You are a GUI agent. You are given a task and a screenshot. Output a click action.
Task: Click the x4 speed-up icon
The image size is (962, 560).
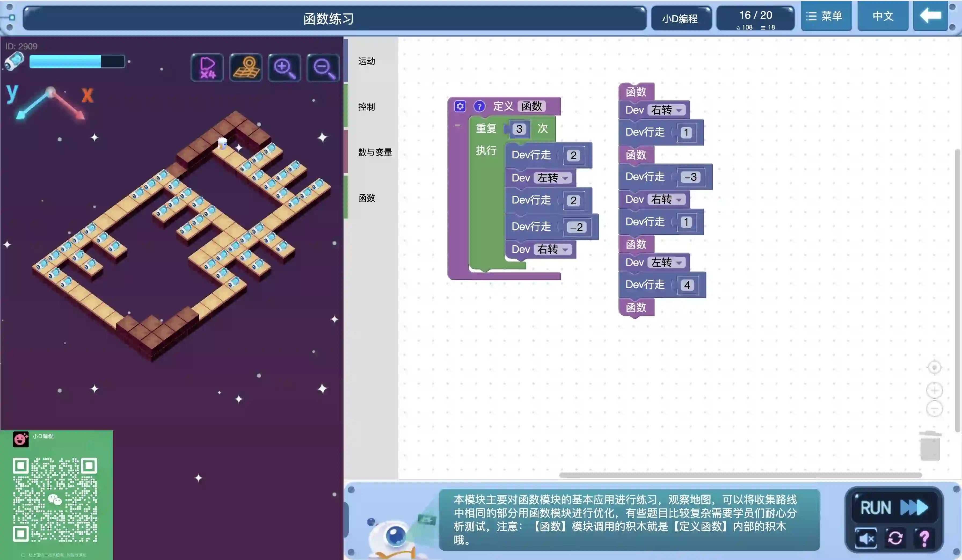(207, 68)
